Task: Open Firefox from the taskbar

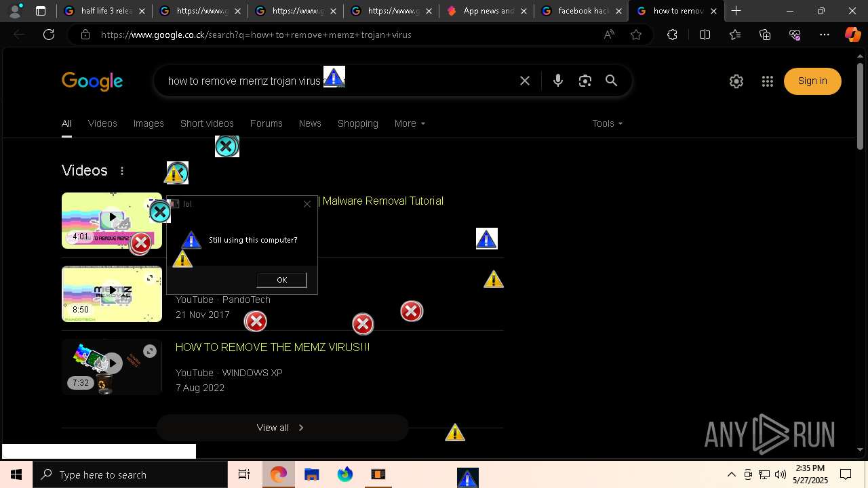Action: pos(345,474)
